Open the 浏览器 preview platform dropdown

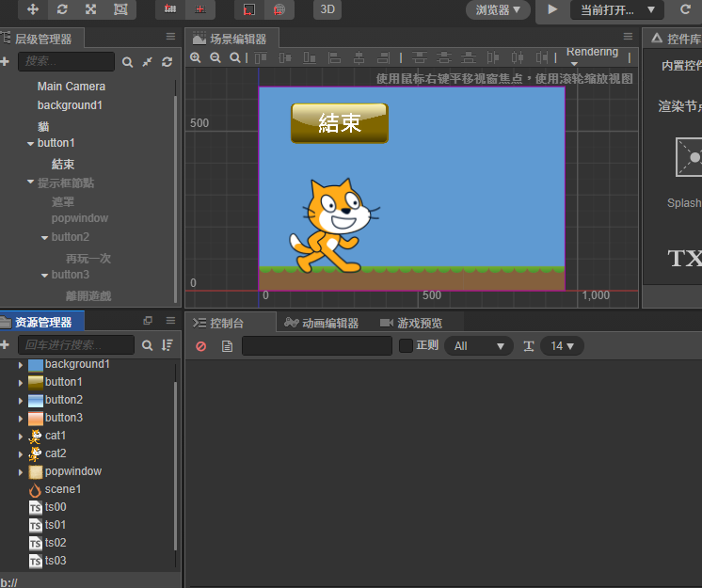[x=498, y=9]
